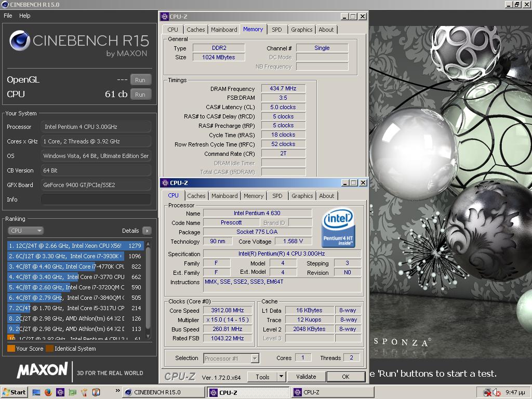Click Show Desktop quick launch icon
This screenshot has height=399, width=532.
(x=36, y=393)
